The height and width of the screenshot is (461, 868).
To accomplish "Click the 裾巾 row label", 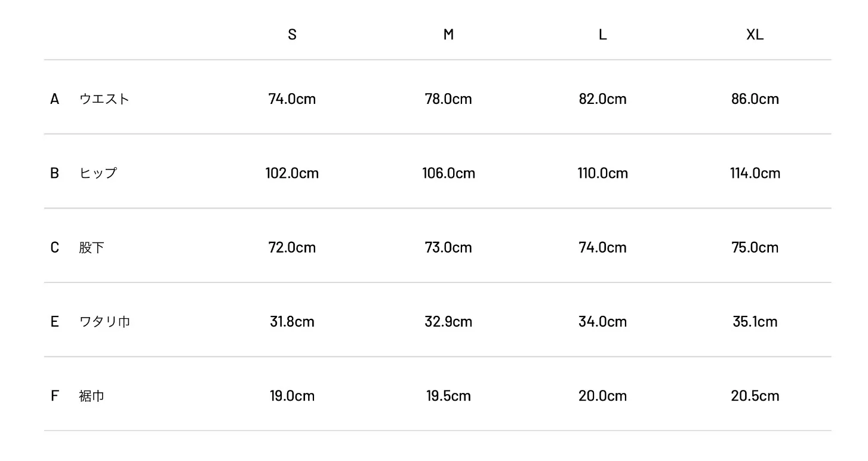I will pos(91,396).
